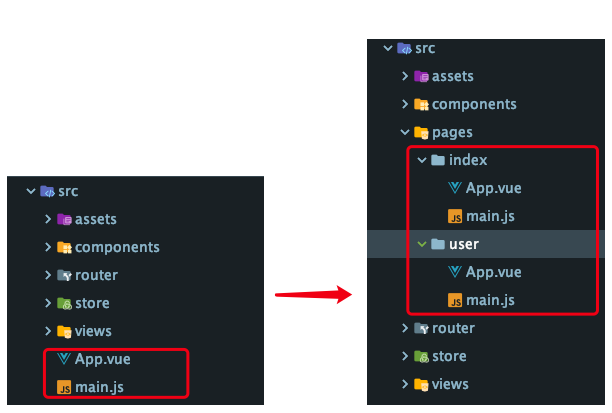Image resolution: width=612 pixels, height=413 pixels.
Task: Expand the store folder in right tree
Action: (x=405, y=356)
